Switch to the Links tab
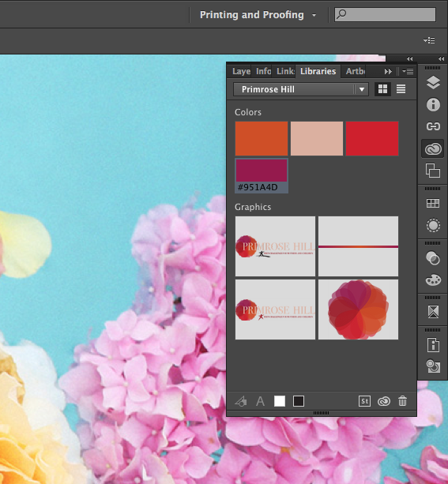 click(285, 71)
